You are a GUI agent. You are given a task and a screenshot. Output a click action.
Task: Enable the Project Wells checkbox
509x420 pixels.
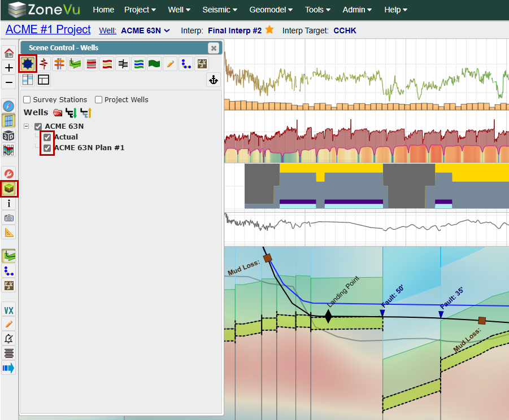click(98, 99)
